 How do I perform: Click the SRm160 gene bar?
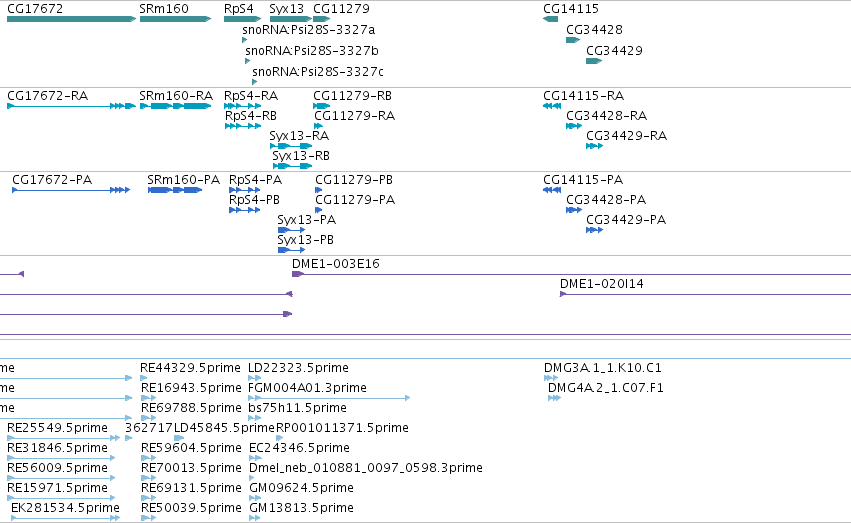175,19
